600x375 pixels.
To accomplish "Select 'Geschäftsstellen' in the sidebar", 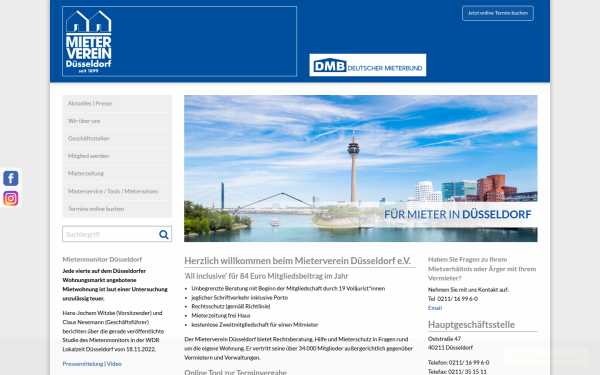I will [117, 139].
